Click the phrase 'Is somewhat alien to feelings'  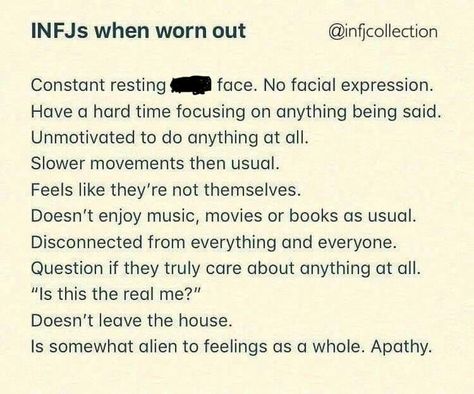click(149, 347)
